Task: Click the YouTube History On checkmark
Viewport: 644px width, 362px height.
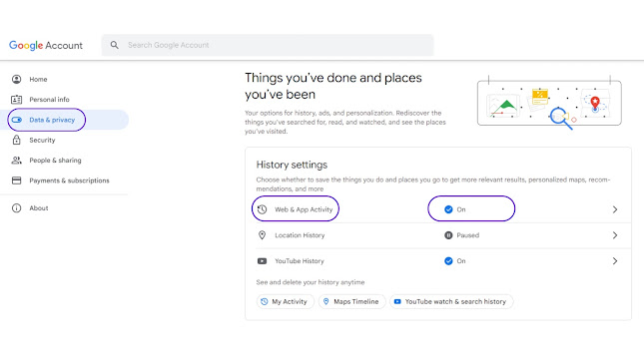Action: 448,261
